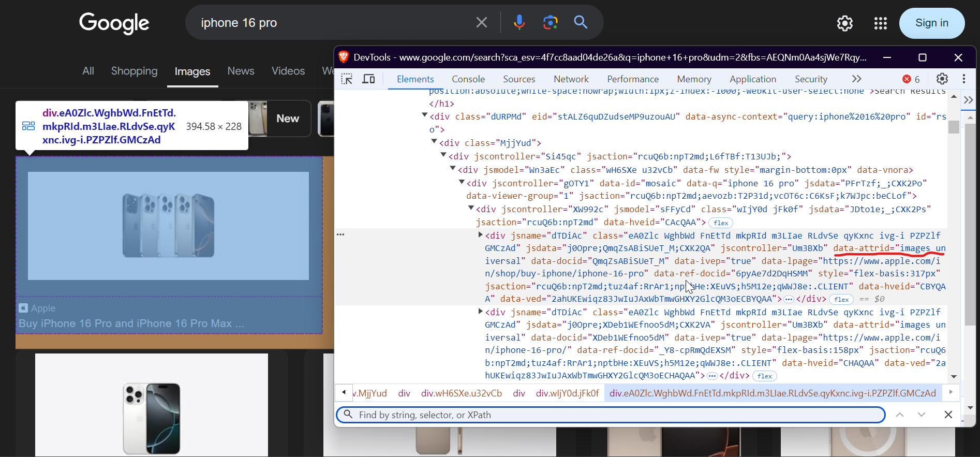Switch to the Shopping tab
The width and height of the screenshot is (980, 457).
134,71
